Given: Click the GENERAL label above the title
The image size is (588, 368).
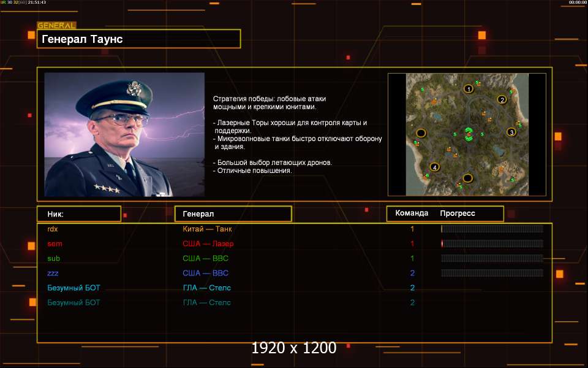Looking at the screenshot, I should [x=56, y=26].
